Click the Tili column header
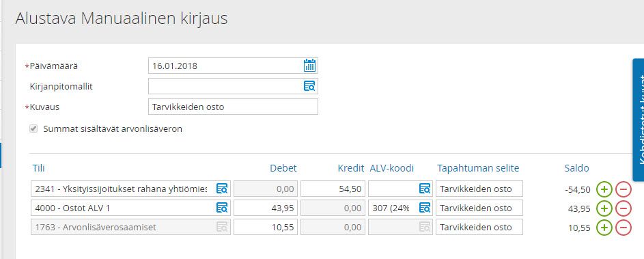This screenshot has height=259, width=644. coord(39,168)
